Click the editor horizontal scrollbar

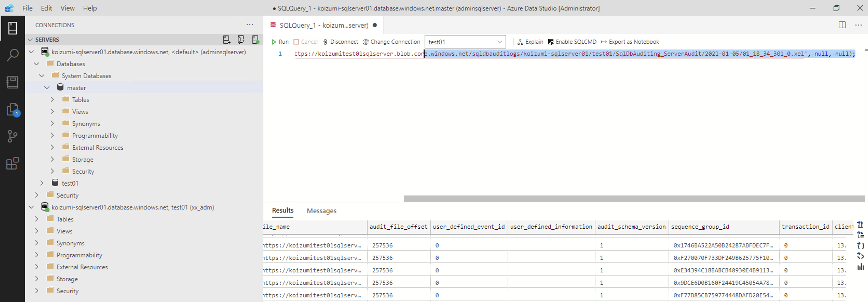coord(633,199)
